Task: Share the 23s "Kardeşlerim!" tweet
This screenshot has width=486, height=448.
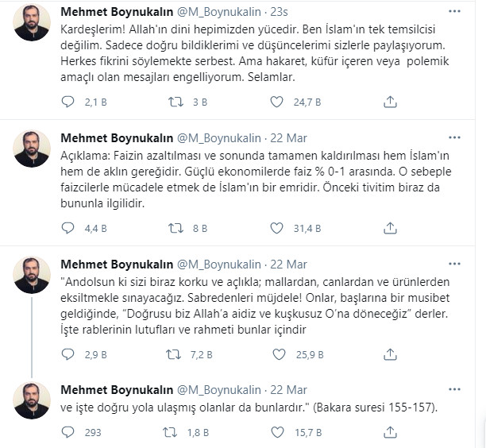Action: [390, 101]
